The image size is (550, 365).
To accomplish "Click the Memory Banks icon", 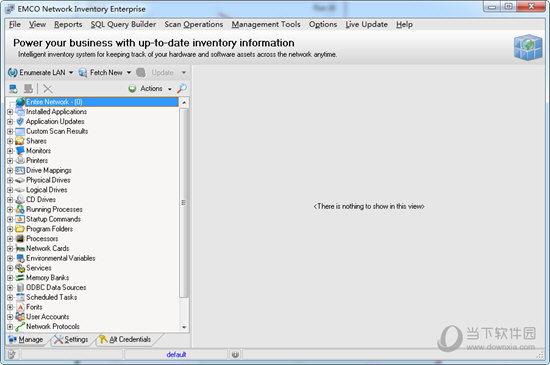I will tap(20, 278).
